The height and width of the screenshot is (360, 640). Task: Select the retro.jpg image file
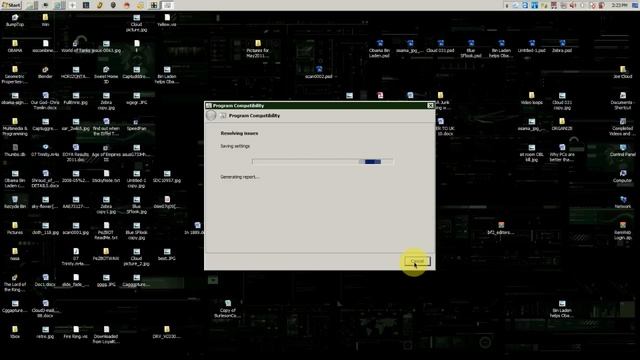45,333
